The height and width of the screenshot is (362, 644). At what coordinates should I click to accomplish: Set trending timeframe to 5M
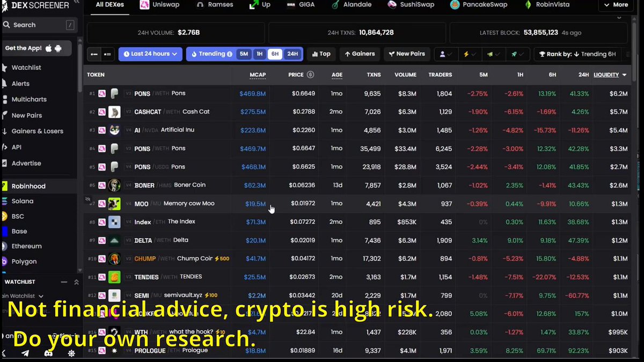click(x=244, y=54)
